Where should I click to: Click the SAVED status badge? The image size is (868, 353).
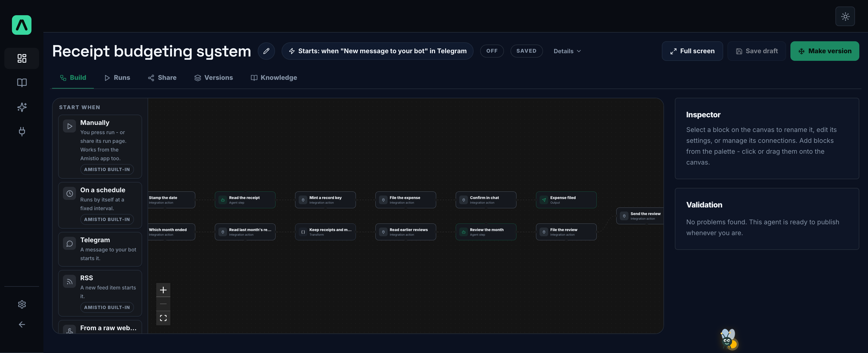coord(526,51)
